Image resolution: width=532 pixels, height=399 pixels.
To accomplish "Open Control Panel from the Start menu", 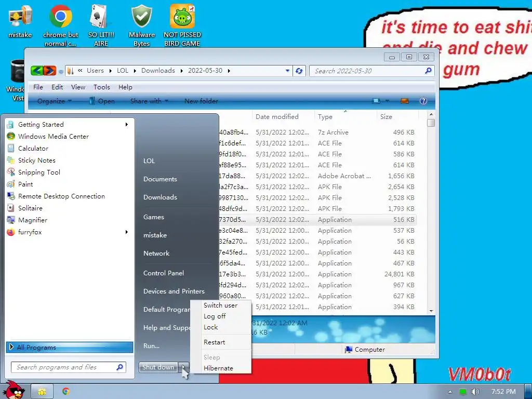I will (x=164, y=273).
